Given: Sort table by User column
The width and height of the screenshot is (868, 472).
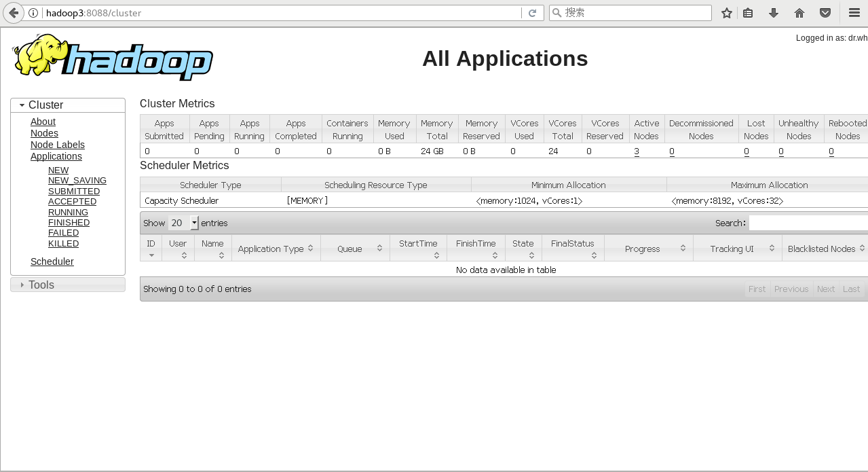Looking at the screenshot, I should click(178, 248).
